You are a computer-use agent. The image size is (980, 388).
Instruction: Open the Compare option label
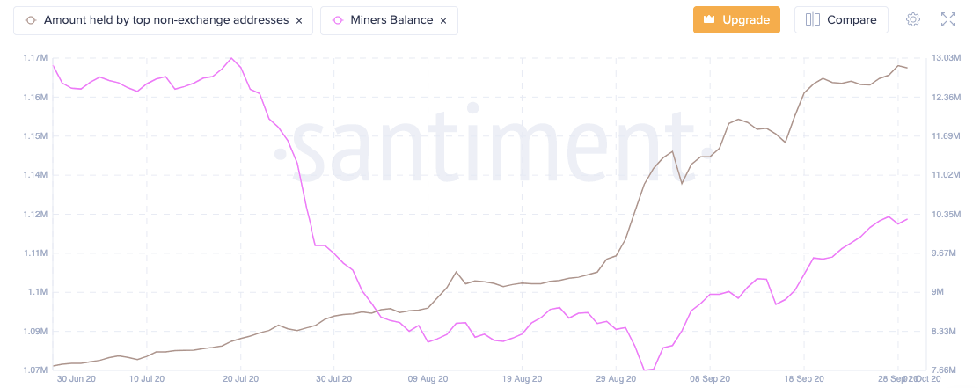click(852, 19)
